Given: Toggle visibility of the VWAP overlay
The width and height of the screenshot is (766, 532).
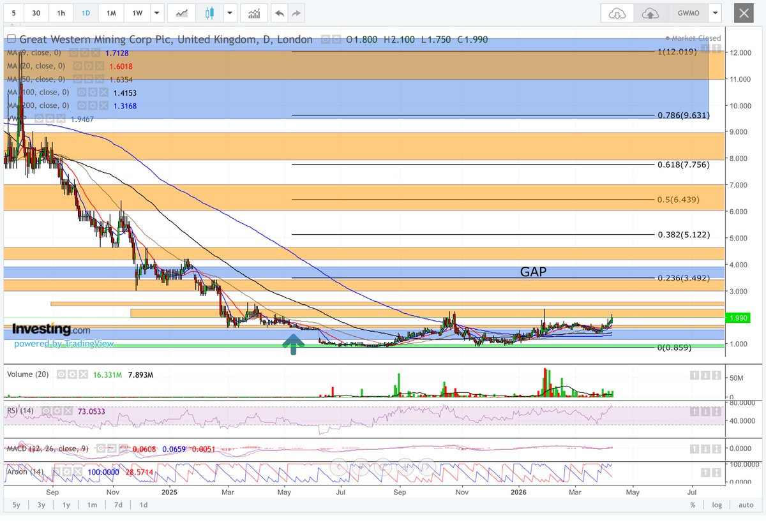Looking at the screenshot, I should pyautogui.click(x=39, y=119).
